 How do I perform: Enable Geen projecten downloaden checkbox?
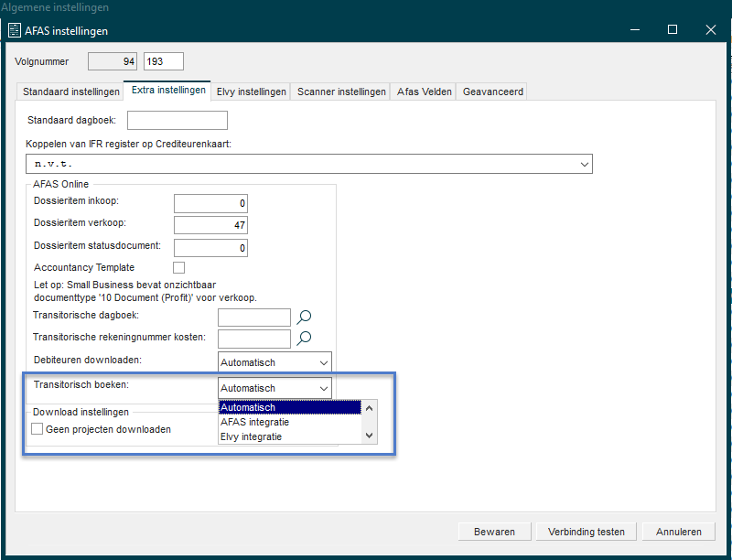click(37, 429)
